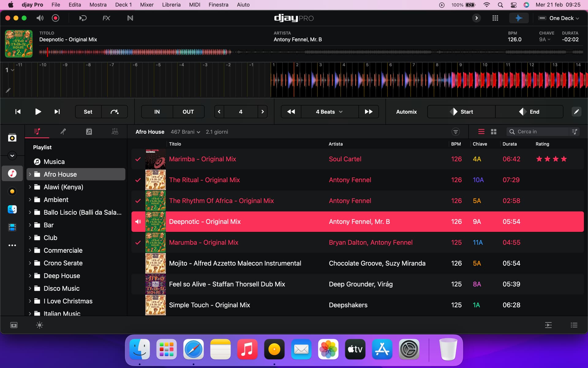Select the mixer faders library tab

(115, 132)
